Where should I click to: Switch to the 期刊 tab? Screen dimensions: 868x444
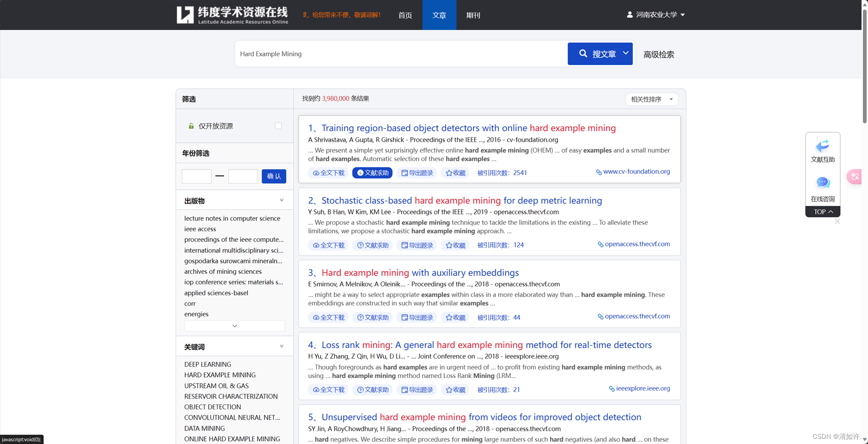coord(473,15)
